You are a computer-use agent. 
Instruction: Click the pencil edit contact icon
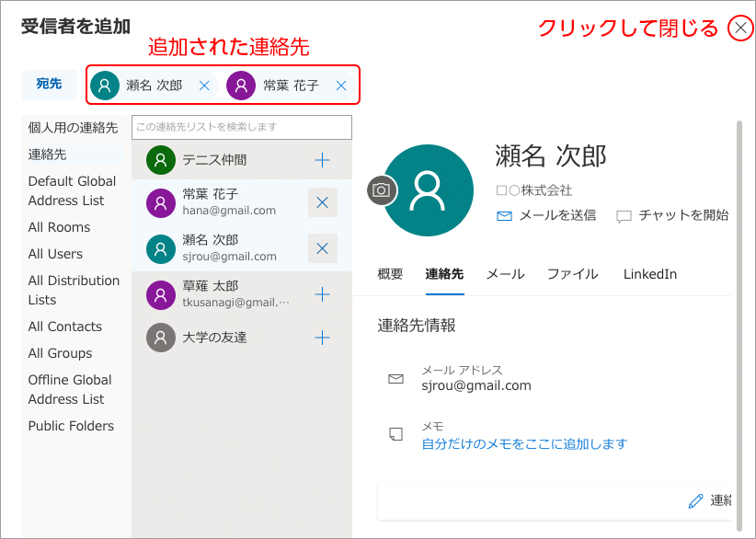pos(695,501)
